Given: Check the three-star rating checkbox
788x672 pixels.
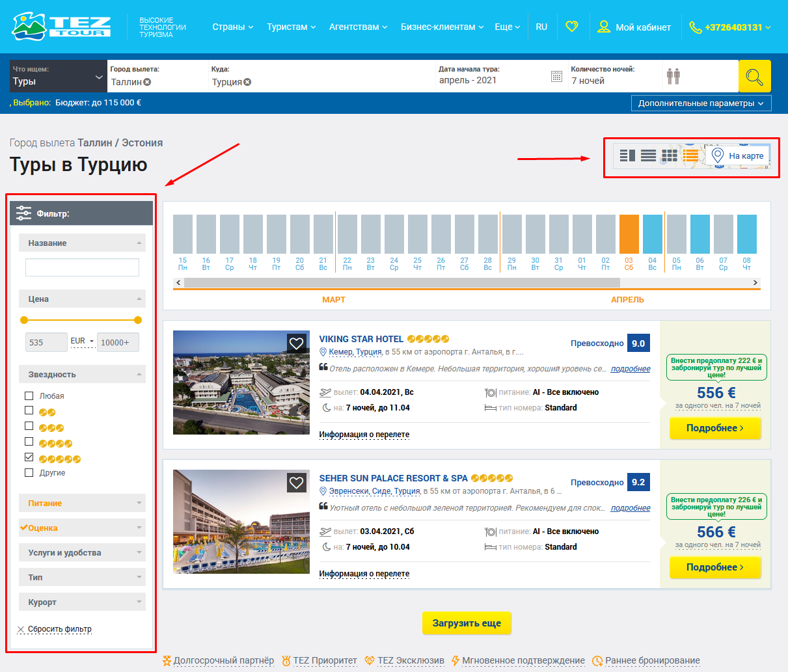Looking at the screenshot, I should 29,425.
